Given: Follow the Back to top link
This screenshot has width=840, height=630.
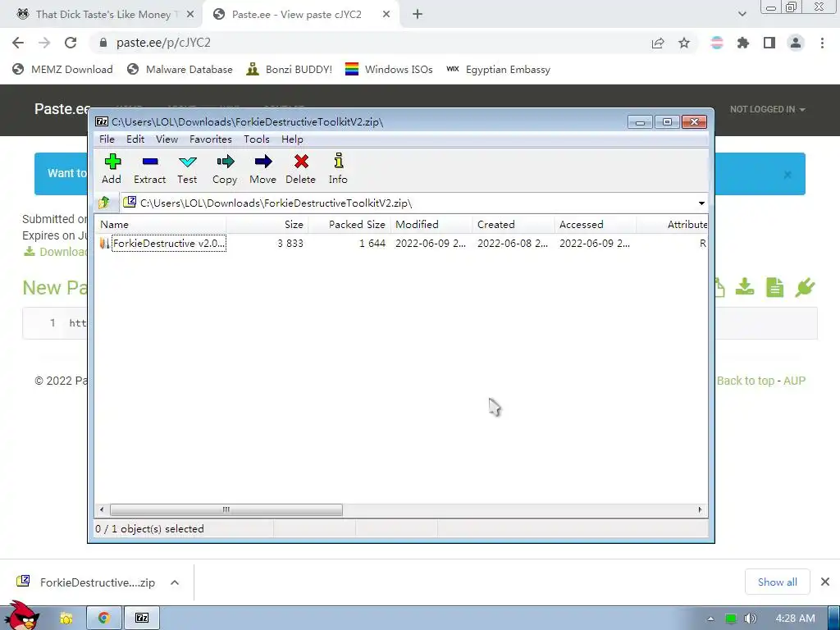Looking at the screenshot, I should (x=745, y=381).
